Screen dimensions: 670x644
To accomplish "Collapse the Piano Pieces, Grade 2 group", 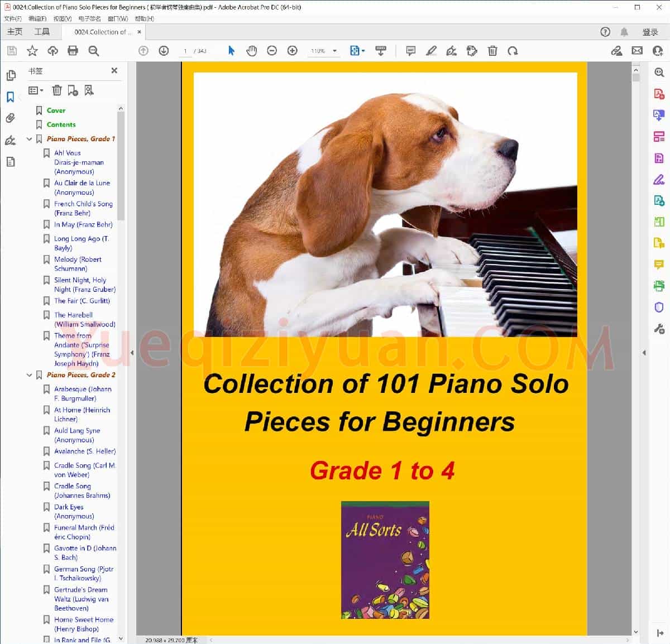I will pyautogui.click(x=30, y=375).
